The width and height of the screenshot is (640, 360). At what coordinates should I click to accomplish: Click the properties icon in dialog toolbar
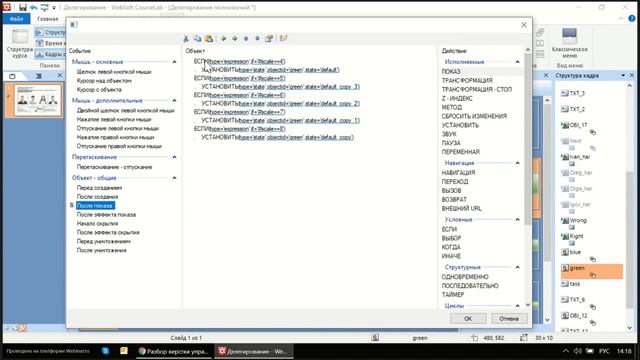269,38
